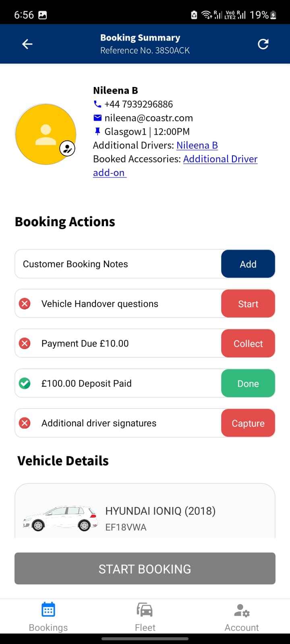Collect the £10.00 payment due
Viewport: 290px width, 644px height.
coord(248,343)
